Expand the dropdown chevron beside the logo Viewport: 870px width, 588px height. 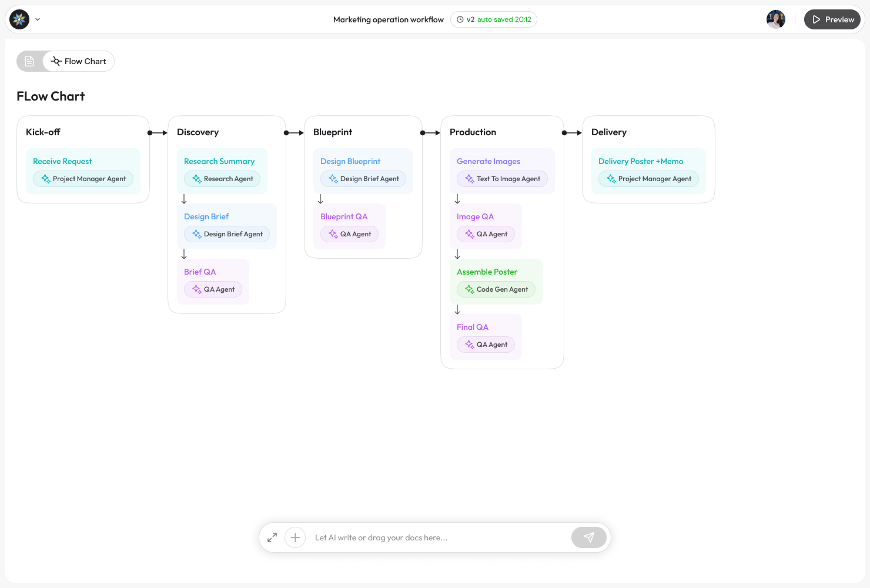(38, 19)
